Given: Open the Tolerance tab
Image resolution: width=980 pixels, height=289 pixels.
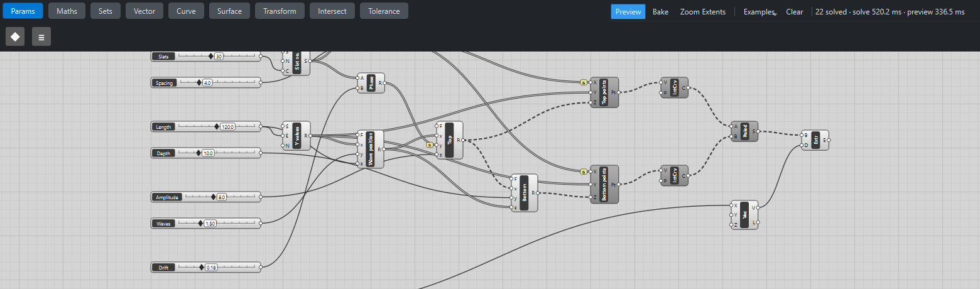Looking at the screenshot, I should pyautogui.click(x=384, y=11).
